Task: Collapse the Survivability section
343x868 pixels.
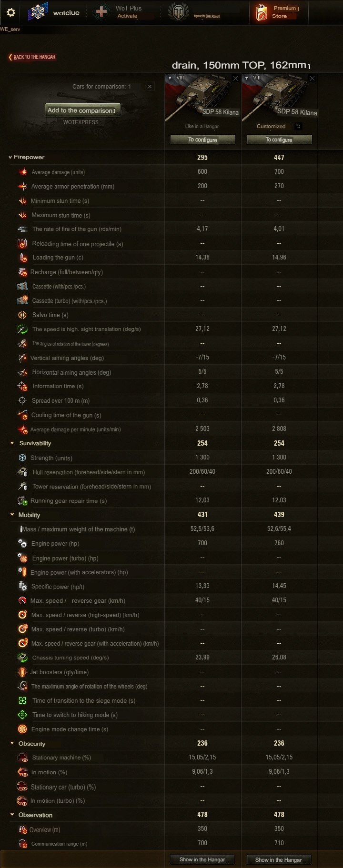Action: 12,443
